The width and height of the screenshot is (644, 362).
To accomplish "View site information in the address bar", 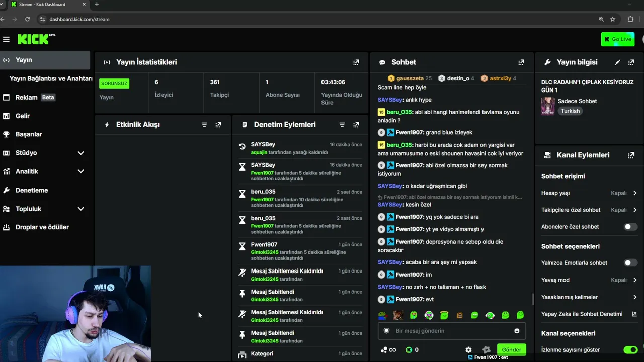I will [x=42, y=19].
